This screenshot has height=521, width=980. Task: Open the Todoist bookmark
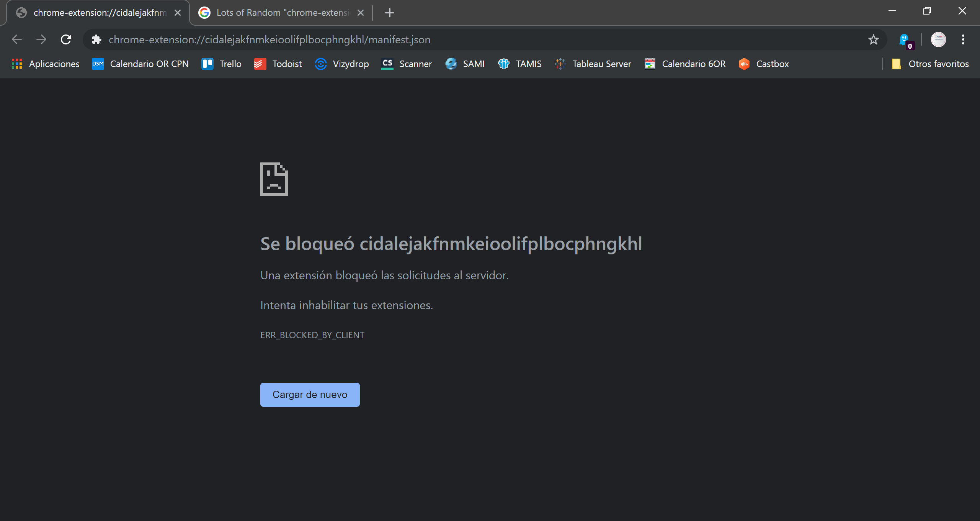click(278, 64)
